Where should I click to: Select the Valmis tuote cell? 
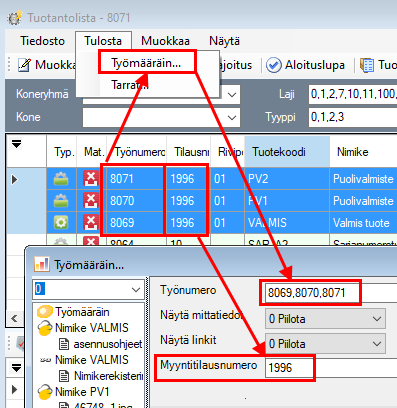[363, 223]
